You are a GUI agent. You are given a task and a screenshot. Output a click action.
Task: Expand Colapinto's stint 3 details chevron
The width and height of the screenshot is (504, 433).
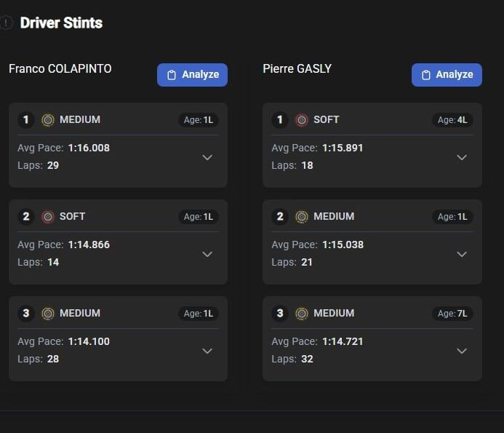pyautogui.click(x=207, y=351)
